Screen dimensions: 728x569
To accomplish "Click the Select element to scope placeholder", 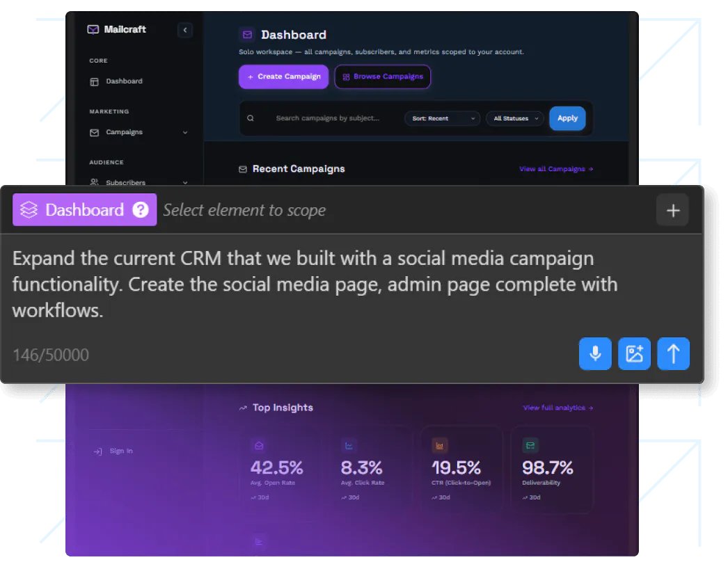I will tap(245, 210).
